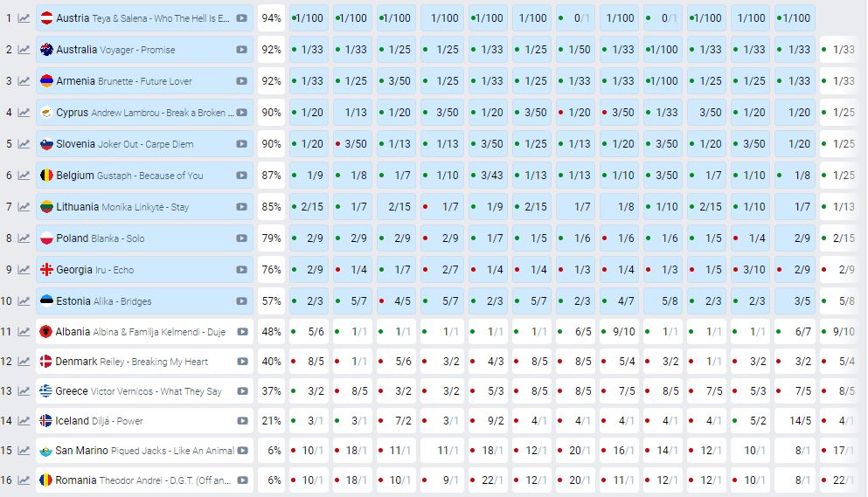This screenshot has width=868, height=497.
Task: Click the 22/1 odds after 11/1 in Romania's row
Action: click(839, 480)
